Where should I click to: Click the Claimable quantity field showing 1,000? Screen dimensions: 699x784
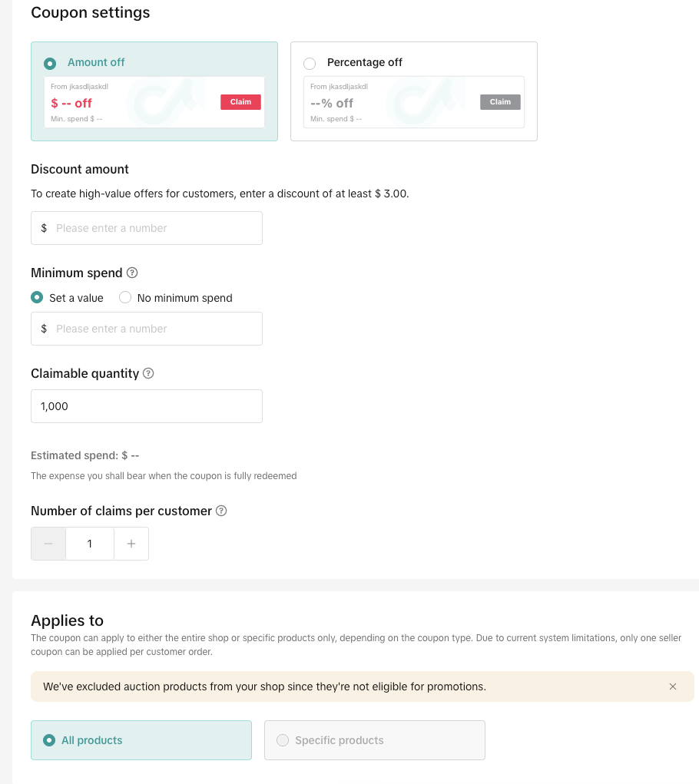point(146,406)
